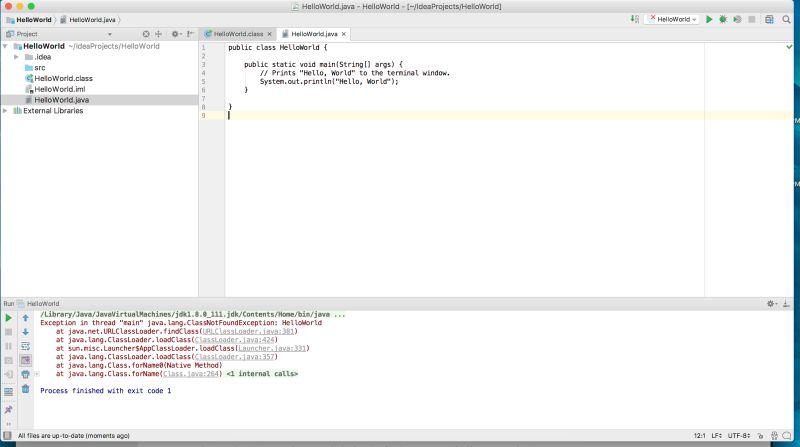Click the 12:1 caret position in status bar

(699, 436)
